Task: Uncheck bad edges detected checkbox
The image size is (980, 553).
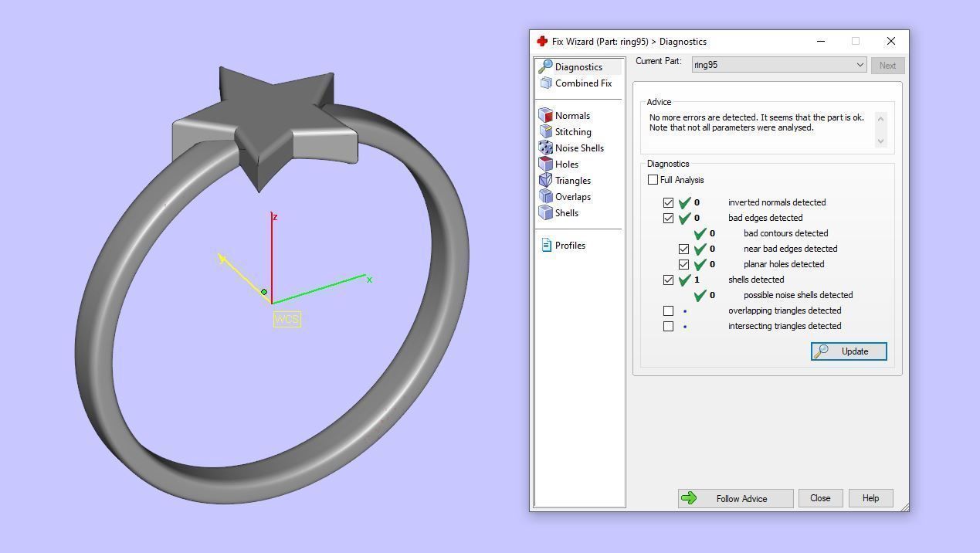Action: pos(669,218)
